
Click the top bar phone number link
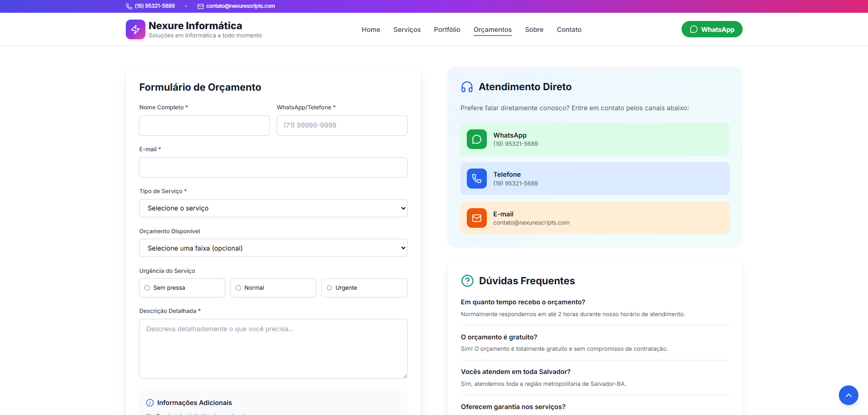[x=155, y=6]
